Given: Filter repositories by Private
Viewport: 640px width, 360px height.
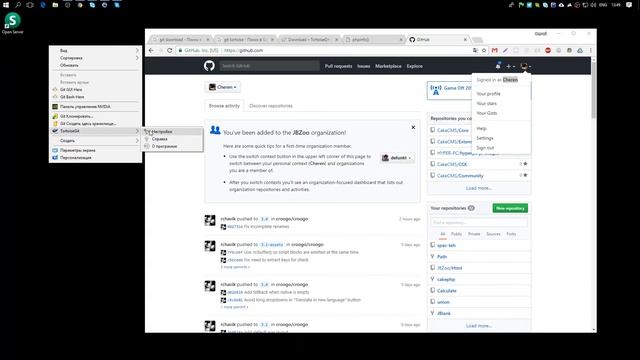Looking at the screenshot, I should pyautogui.click(x=474, y=234).
